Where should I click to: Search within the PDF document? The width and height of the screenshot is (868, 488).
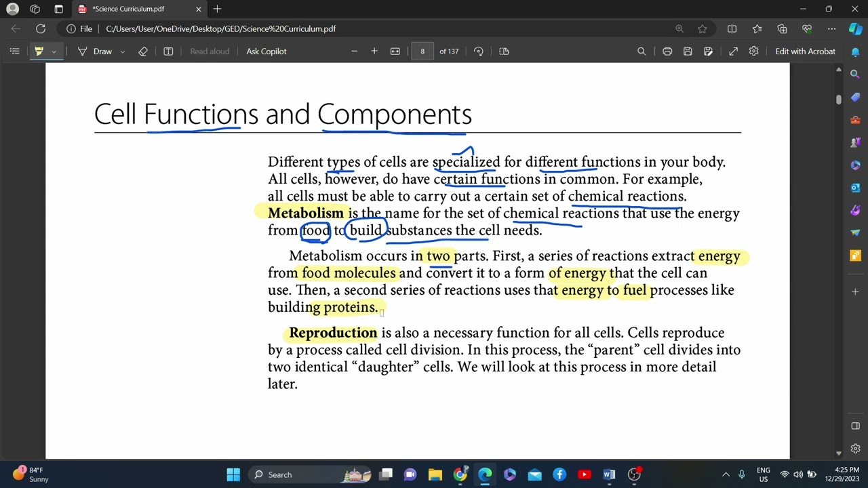[x=642, y=52]
